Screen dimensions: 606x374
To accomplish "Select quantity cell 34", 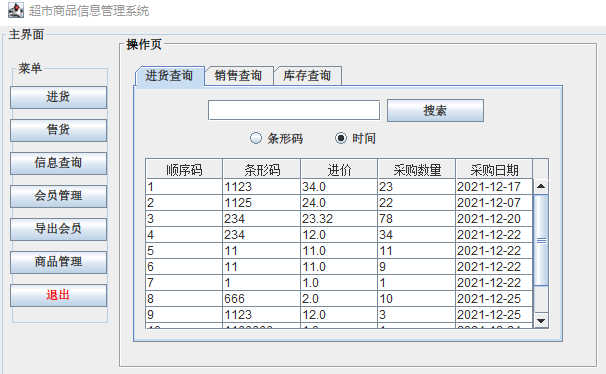I will [x=417, y=235].
